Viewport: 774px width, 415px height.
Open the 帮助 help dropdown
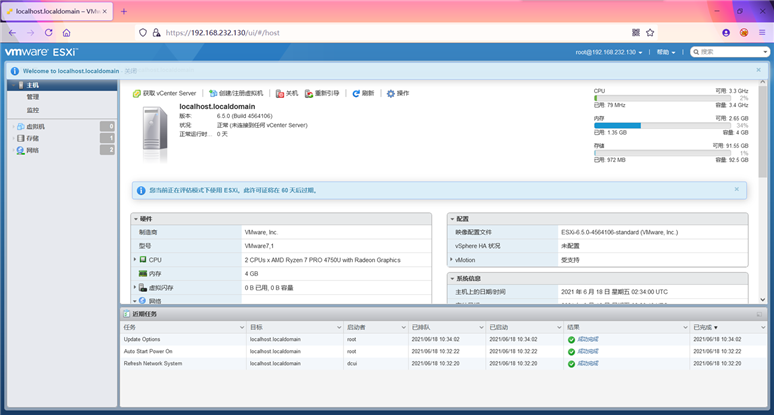click(x=666, y=52)
